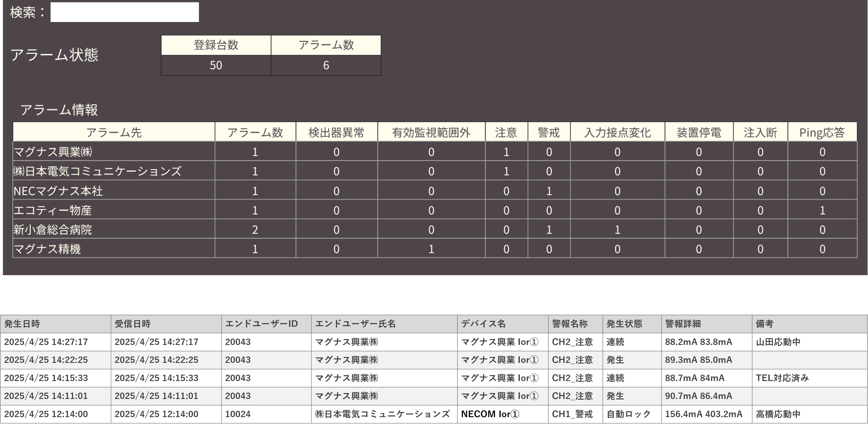The height and width of the screenshot is (425, 868).
Task: Click the 警戒 column header in the alarm table
Action: click(x=549, y=132)
